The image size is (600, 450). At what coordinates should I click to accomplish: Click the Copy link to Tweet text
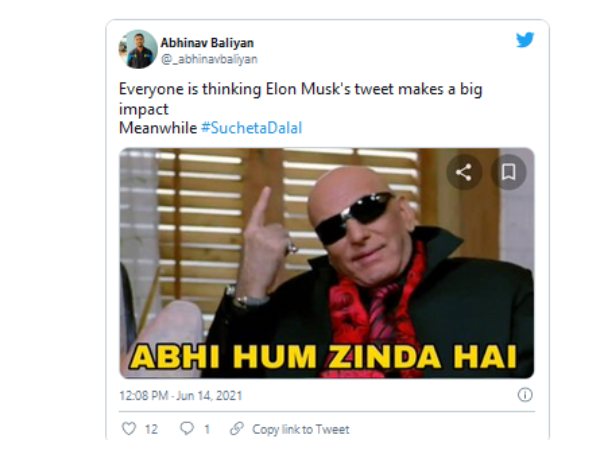(301, 429)
